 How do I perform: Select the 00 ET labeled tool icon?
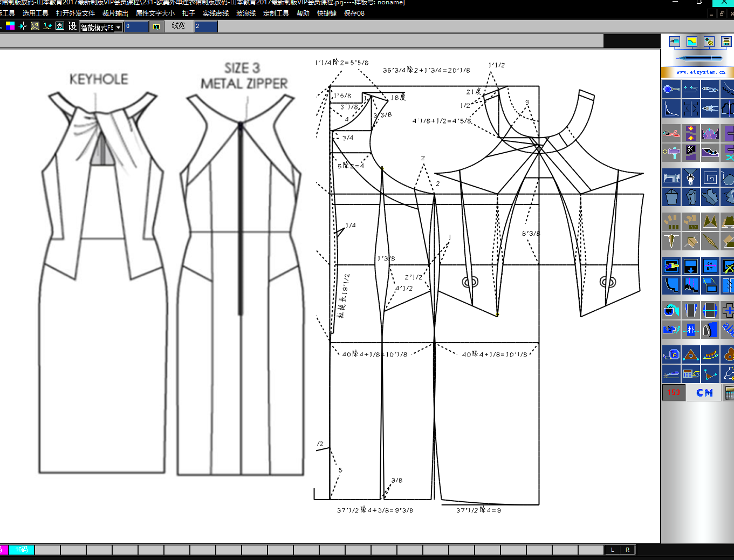click(x=710, y=266)
